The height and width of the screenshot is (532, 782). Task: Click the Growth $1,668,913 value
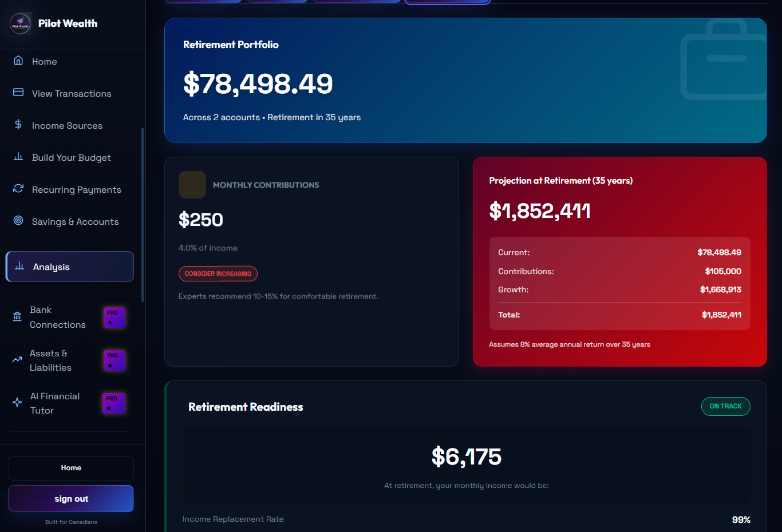point(721,289)
